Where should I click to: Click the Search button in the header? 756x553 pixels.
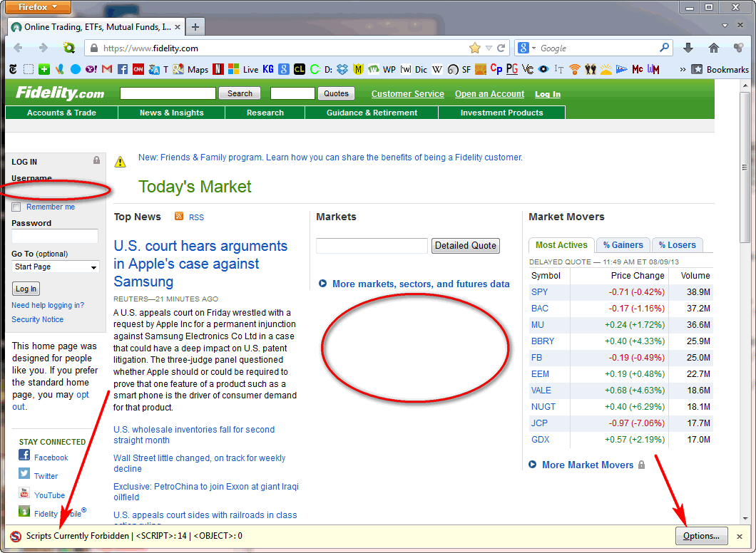coord(240,93)
